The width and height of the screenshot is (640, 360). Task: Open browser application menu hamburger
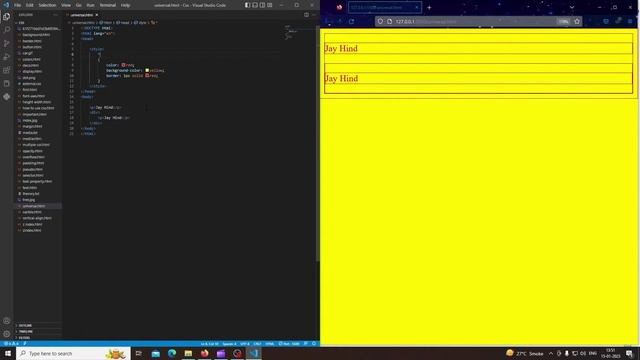click(x=631, y=21)
